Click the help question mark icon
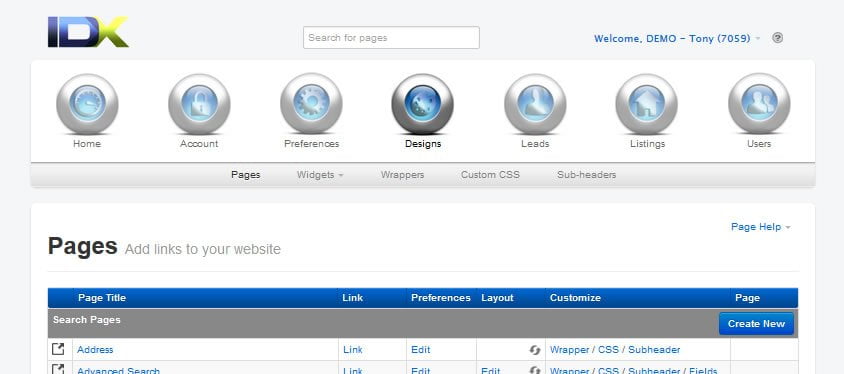844x374 pixels. [x=777, y=38]
